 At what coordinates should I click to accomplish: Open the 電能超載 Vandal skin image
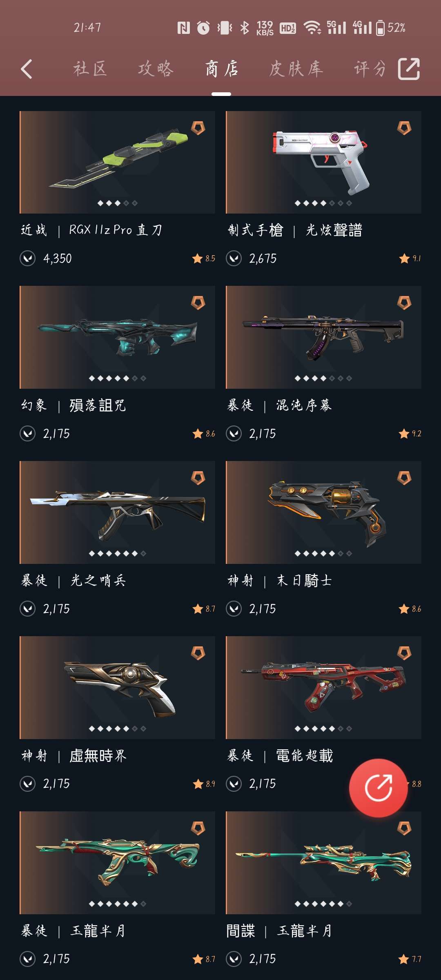(x=323, y=688)
